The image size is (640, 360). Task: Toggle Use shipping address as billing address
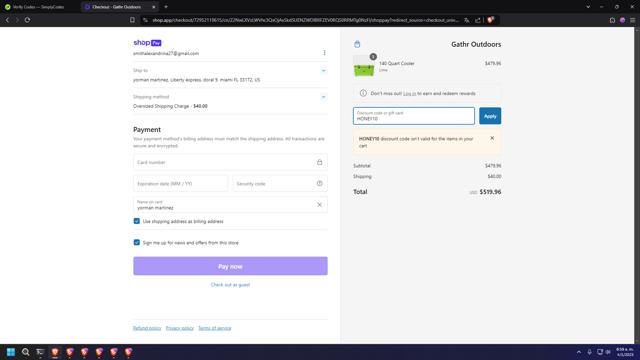[137, 221]
